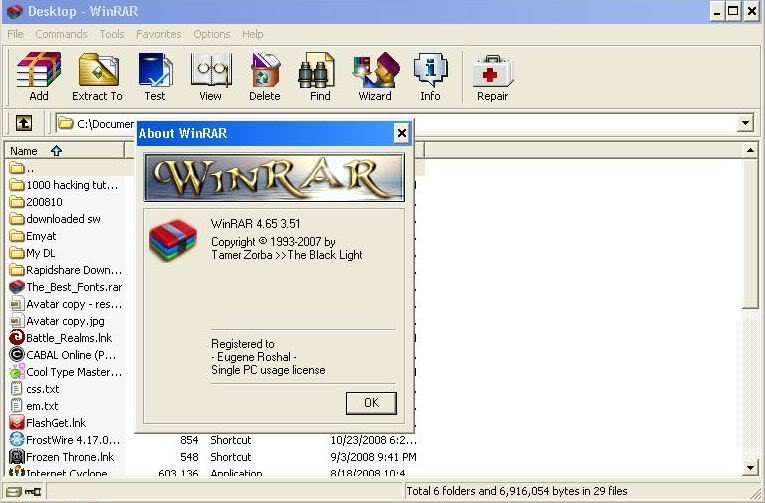This screenshot has width=765, height=503.
Task: Click the Shortcut type of Frozen Throne row
Action: pos(231,457)
